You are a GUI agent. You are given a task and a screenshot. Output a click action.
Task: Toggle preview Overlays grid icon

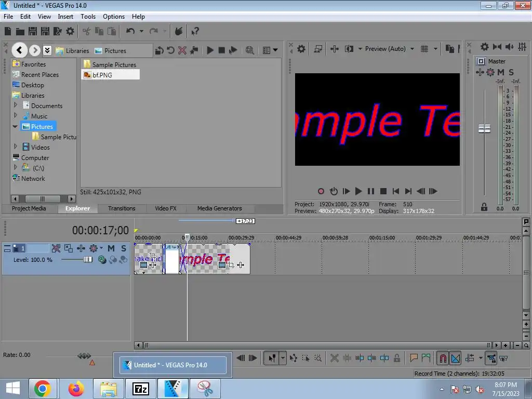(424, 49)
